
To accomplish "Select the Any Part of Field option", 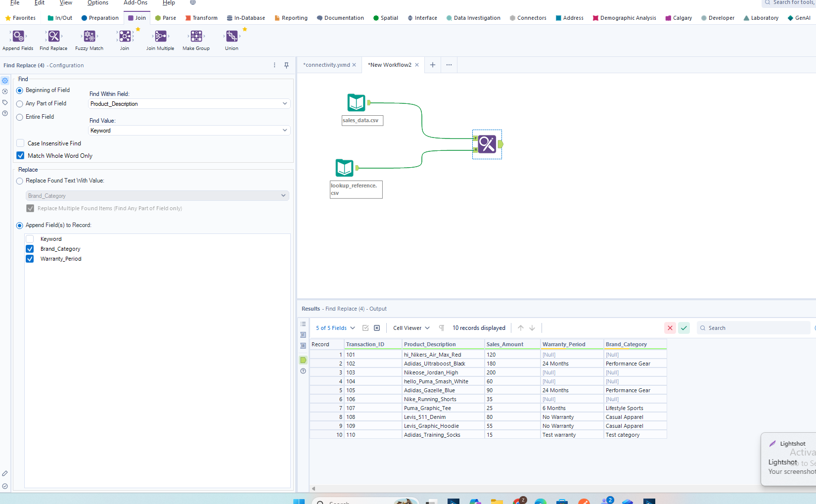I will (20, 104).
